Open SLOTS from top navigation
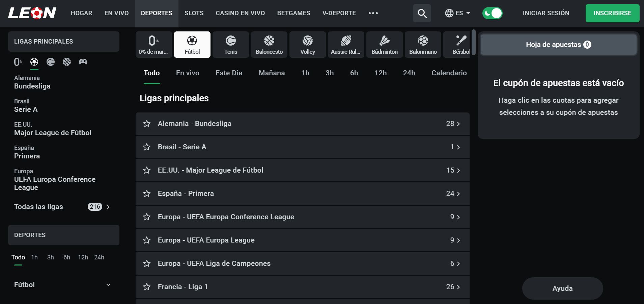The width and height of the screenshot is (644, 304). coord(194,13)
